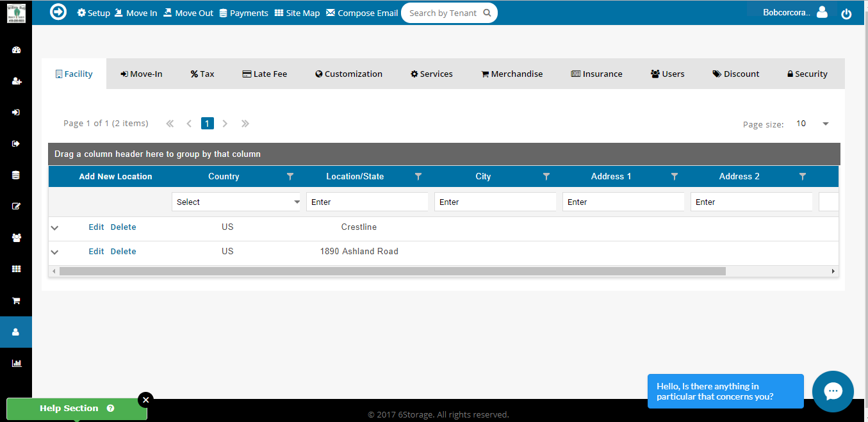Click the Address 2 filter input
Screen dimensions: 868x422
point(751,202)
